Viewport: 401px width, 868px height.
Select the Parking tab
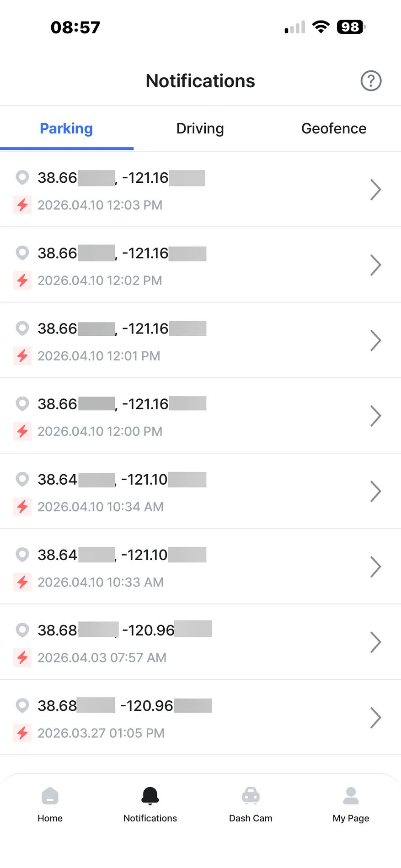(66, 129)
